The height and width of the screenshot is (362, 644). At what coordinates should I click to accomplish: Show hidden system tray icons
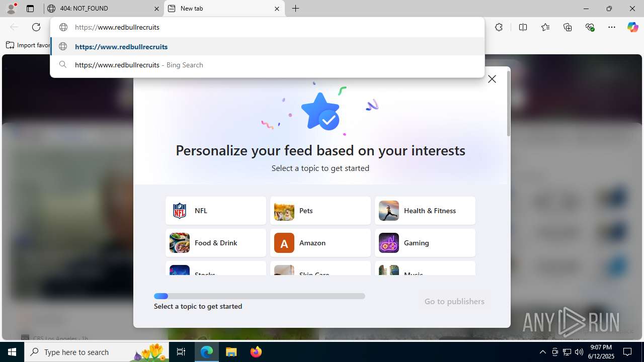[x=542, y=352]
